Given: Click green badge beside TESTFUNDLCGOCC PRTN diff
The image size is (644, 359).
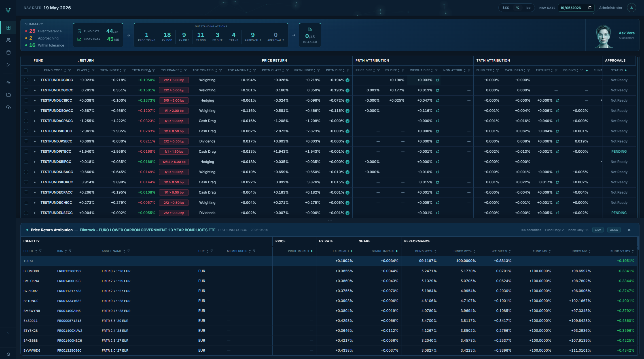Looking at the screenshot, I should coord(348,91).
